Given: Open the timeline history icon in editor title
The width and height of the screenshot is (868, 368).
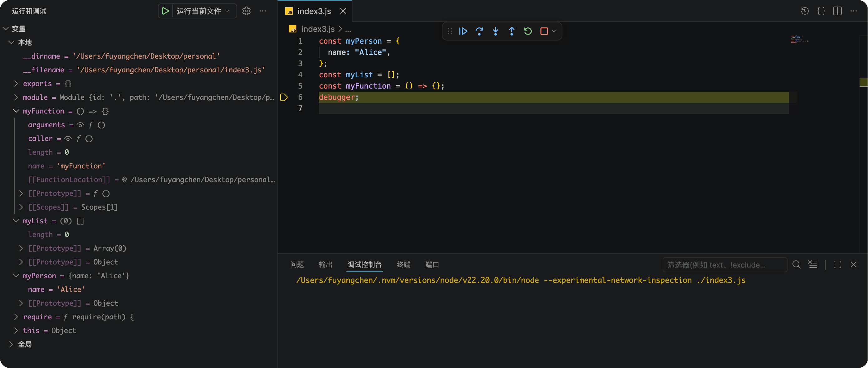Looking at the screenshot, I should [x=805, y=11].
